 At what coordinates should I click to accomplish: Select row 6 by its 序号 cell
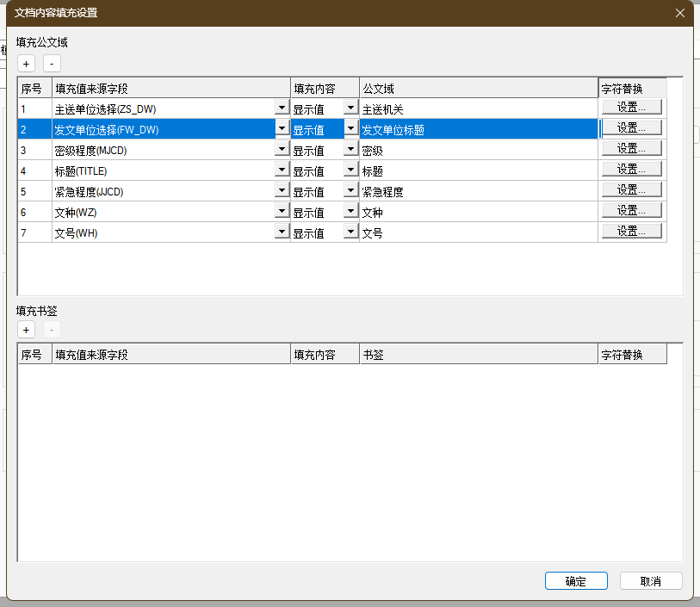(34, 213)
